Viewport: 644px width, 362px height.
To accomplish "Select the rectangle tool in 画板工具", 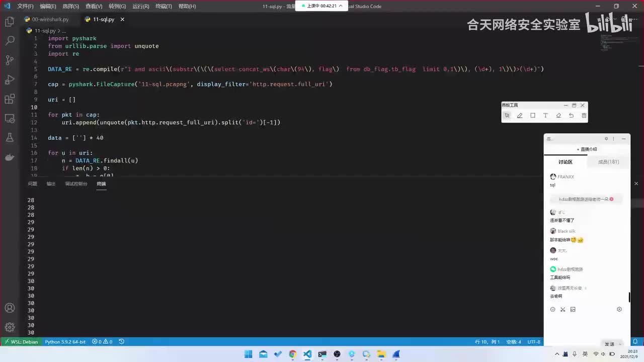I will (533, 116).
